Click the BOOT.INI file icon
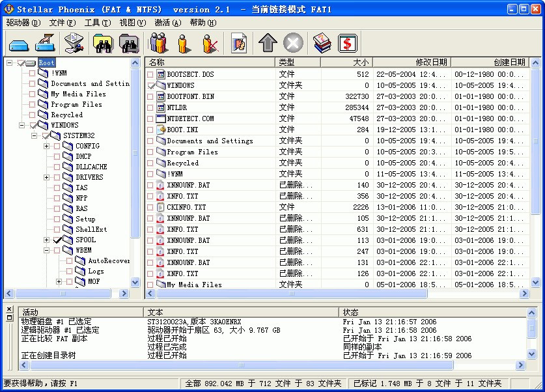This screenshot has width=545, height=392. coord(161,130)
